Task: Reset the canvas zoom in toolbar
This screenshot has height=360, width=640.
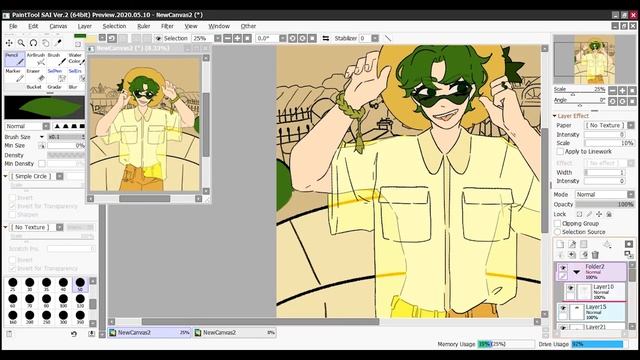Action: pyautogui.click(x=247, y=38)
